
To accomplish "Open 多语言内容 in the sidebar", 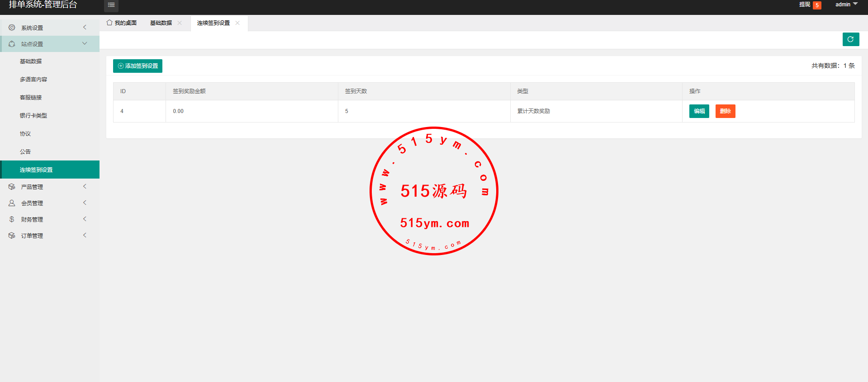I will tap(33, 80).
